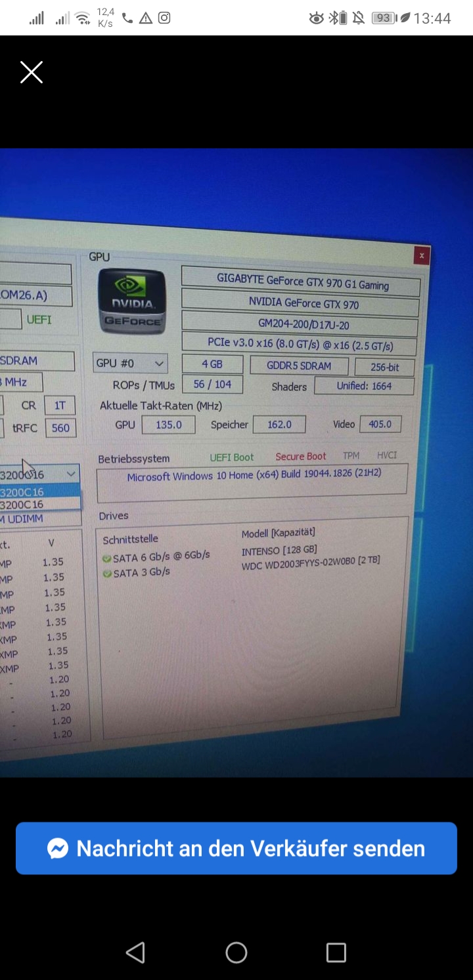The width and height of the screenshot is (473, 980).
Task: Click the SATA 6 Gb/s @ 6Gb/s interface text
Action: tap(162, 556)
